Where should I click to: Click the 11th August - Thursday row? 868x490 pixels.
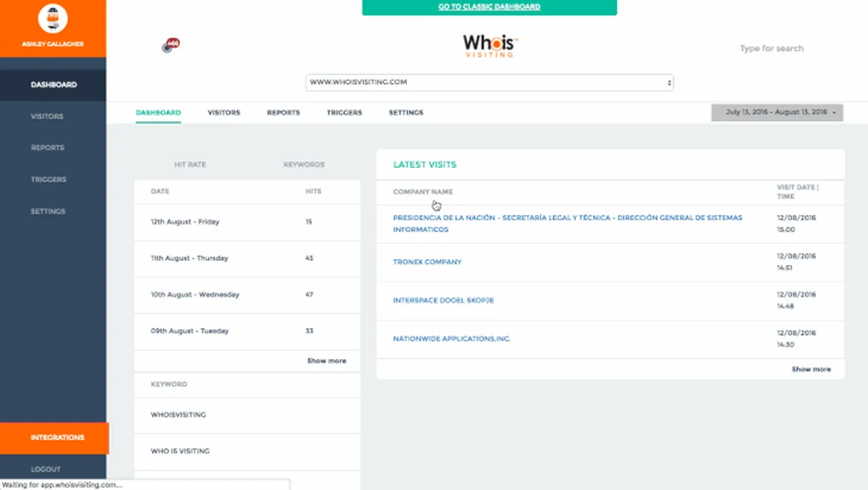click(x=247, y=258)
